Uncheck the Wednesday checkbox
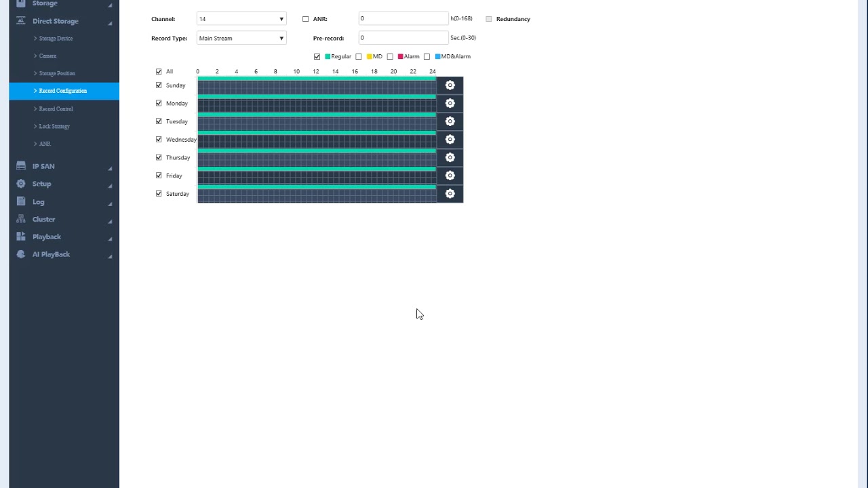The height and width of the screenshot is (488, 868). click(159, 140)
